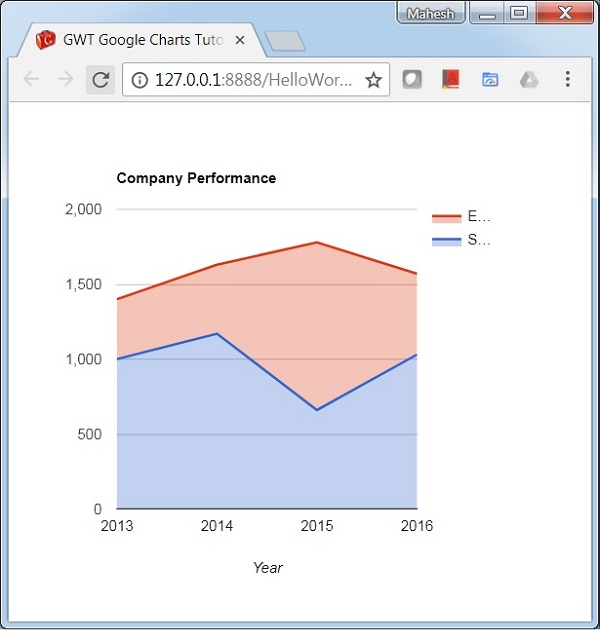Open the gray shield extension icon
Viewport: 600px width, 641px height.
point(411,80)
